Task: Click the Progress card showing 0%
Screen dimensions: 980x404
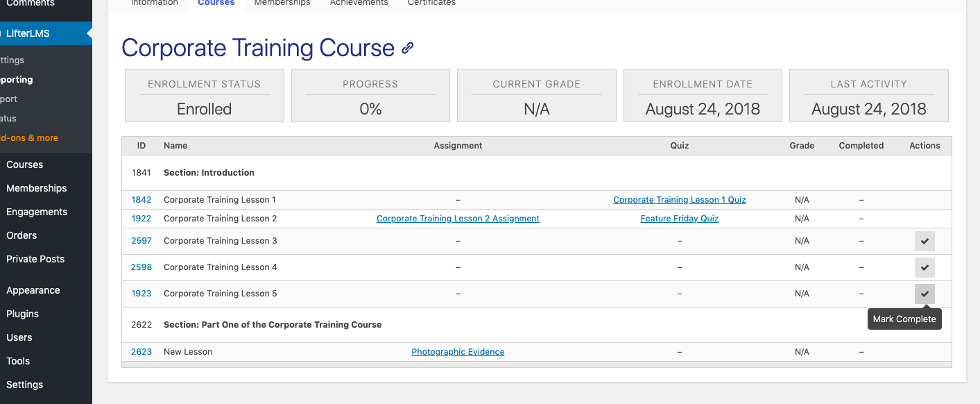Action: [x=370, y=96]
